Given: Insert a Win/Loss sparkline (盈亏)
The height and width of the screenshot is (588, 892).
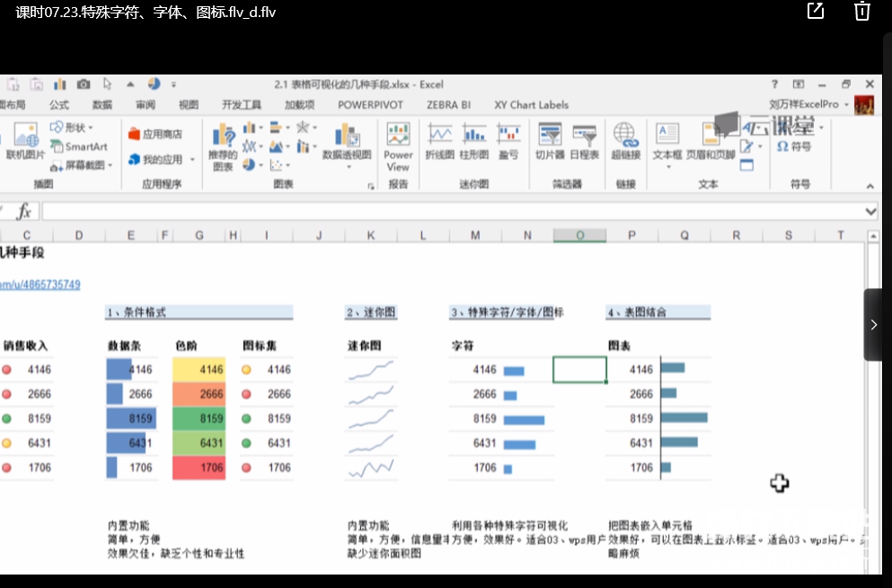Looking at the screenshot, I should point(508,142).
